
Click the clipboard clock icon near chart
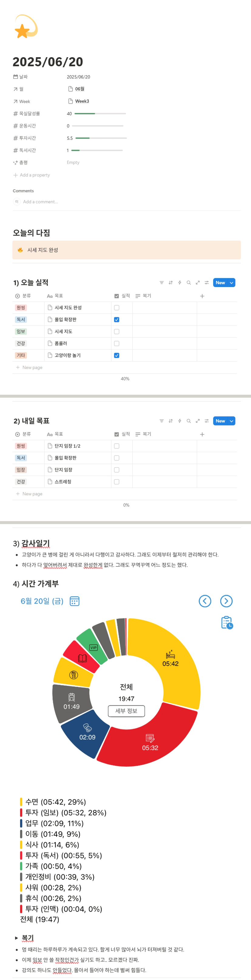227,622
